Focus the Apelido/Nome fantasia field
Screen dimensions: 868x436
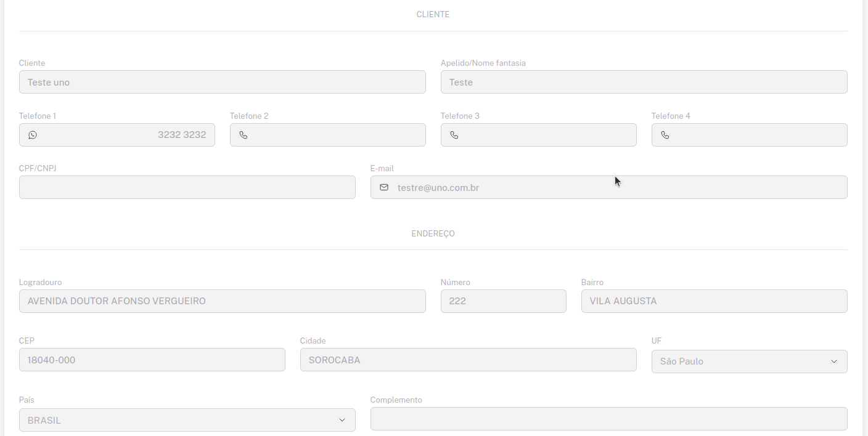pyautogui.click(x=644, y=82)
